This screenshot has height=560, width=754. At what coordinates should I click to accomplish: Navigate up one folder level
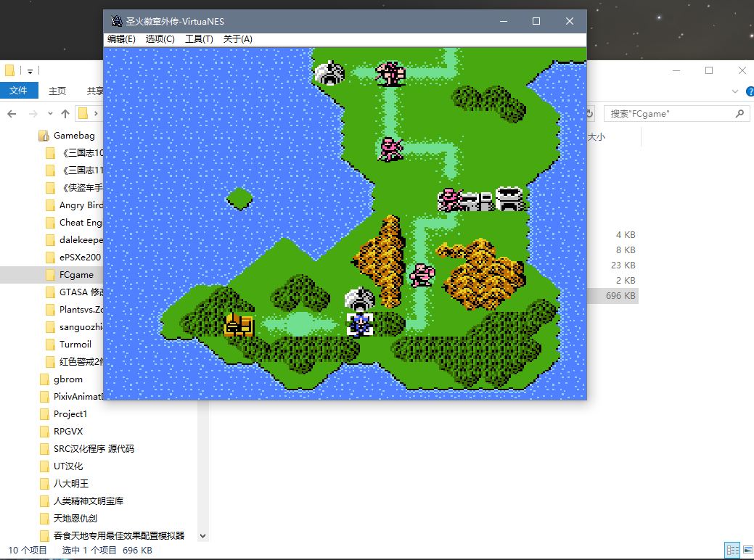click(x=65, y=114)
